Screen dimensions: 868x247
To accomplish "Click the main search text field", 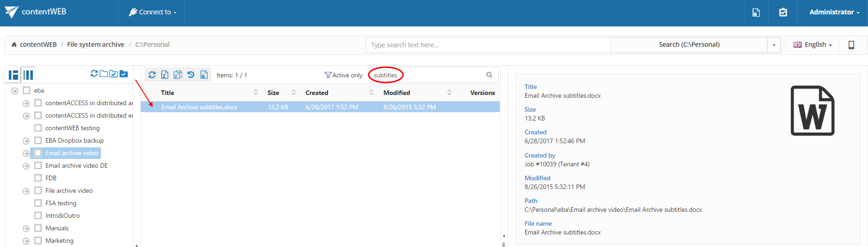I will coord(488,45).
